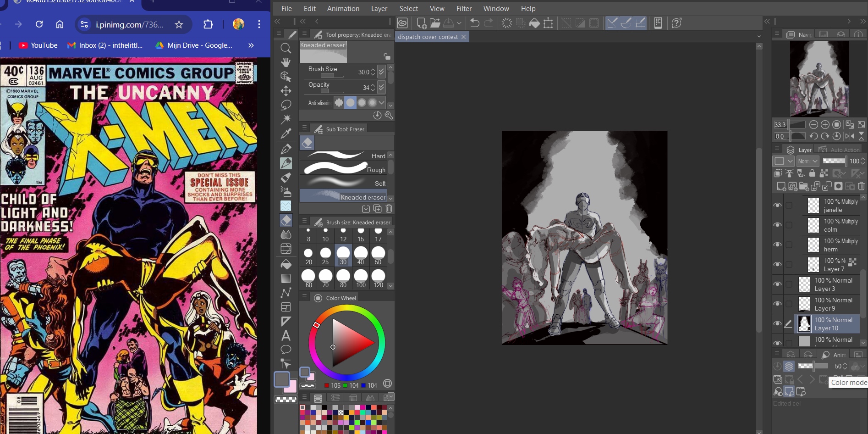Viewport: 868px width, 434px height.
Task: Choose the Text tool
Action: (x=286, y=335)
